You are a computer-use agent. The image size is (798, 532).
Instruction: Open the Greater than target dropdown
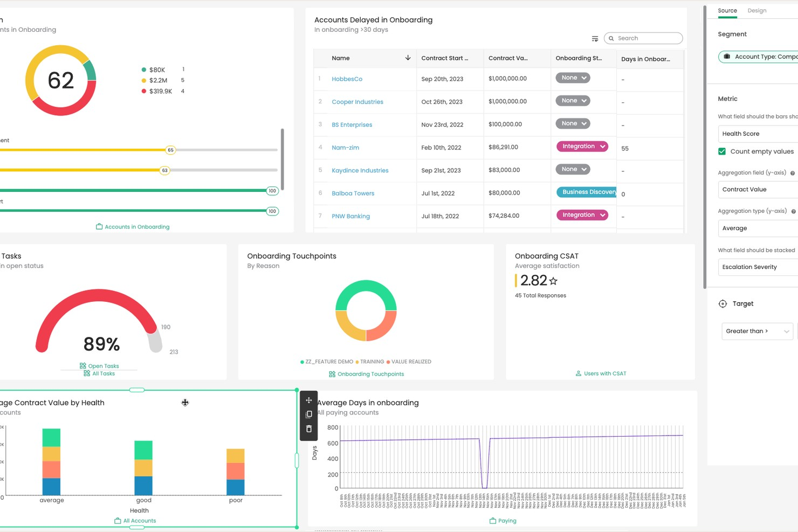[x=756, y=331]
